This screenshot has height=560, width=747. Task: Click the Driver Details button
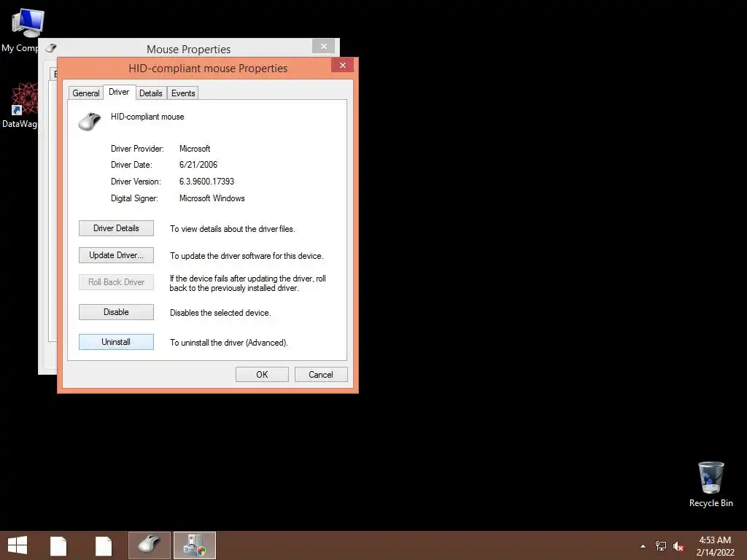[x=116, y=228]
